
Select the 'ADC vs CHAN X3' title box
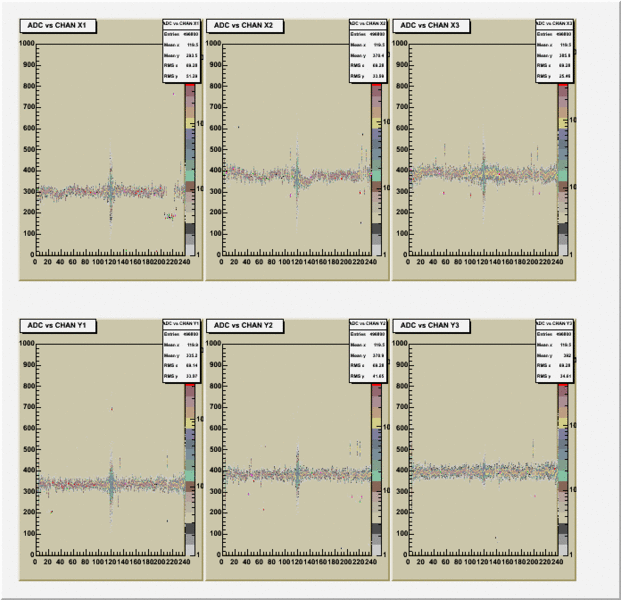pyautogui.click(x=431, y=26)
